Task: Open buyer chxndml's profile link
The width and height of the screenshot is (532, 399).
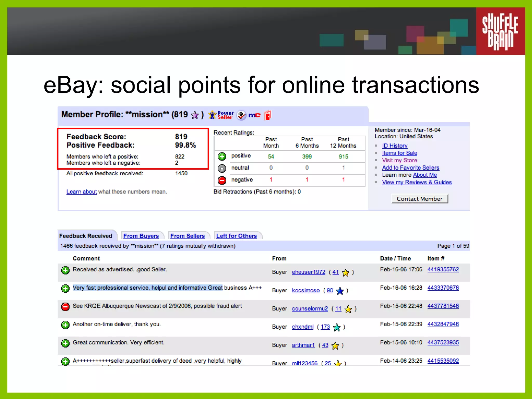Action: 303,327
